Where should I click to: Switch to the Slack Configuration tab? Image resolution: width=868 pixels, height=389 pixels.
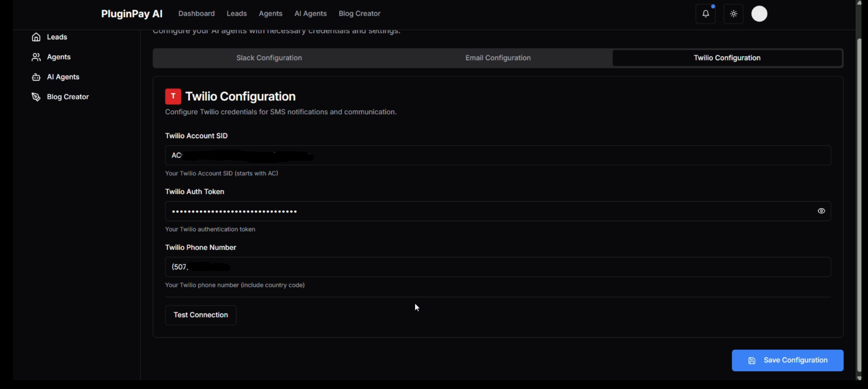pyautogui.click(x=269, y=58)
